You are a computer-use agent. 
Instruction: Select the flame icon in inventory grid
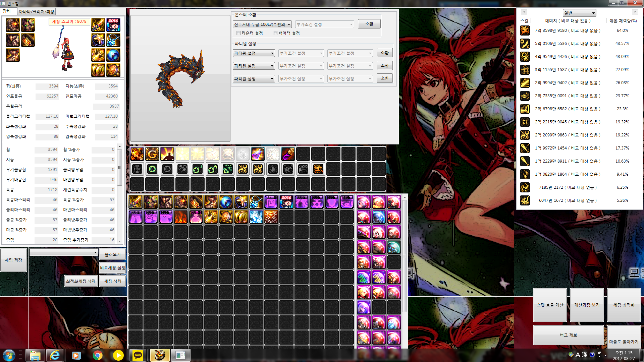[181, 217]
